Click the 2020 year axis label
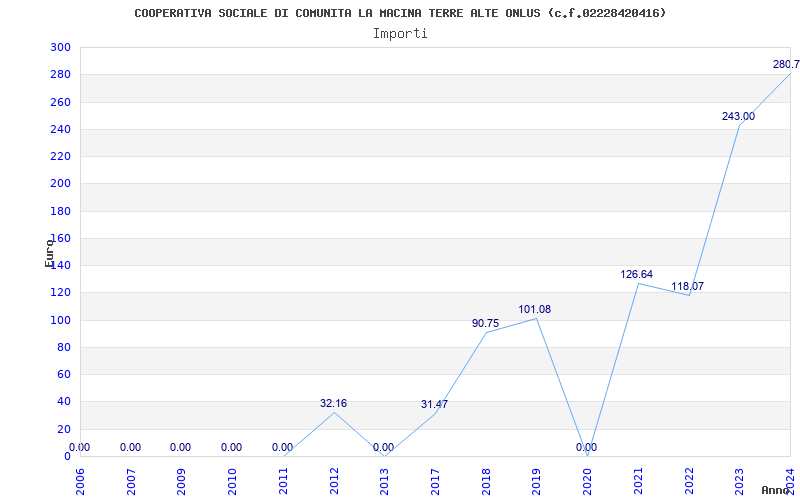The width and height of the screenshot is (800, 500). tap(587, 481)
